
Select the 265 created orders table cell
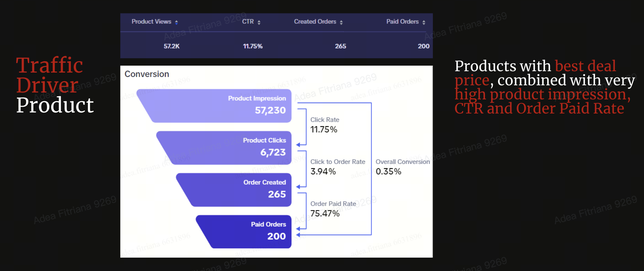click(340, 46)
